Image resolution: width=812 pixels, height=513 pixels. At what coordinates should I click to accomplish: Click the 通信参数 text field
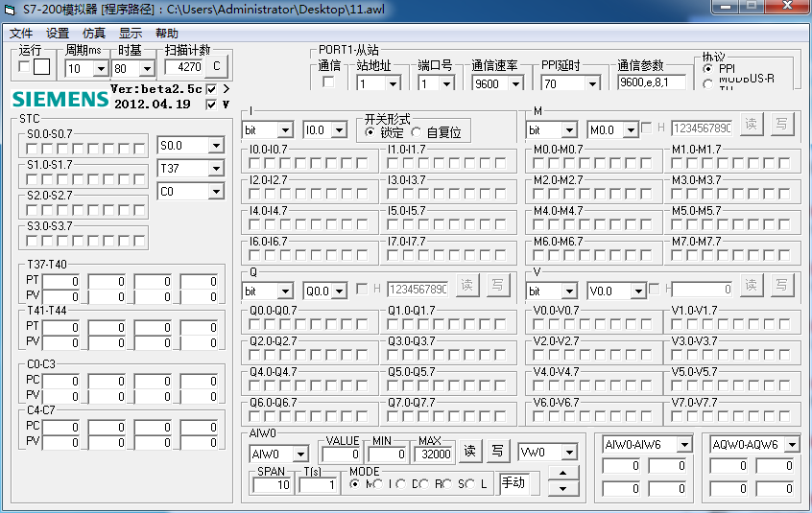point(652,82)
